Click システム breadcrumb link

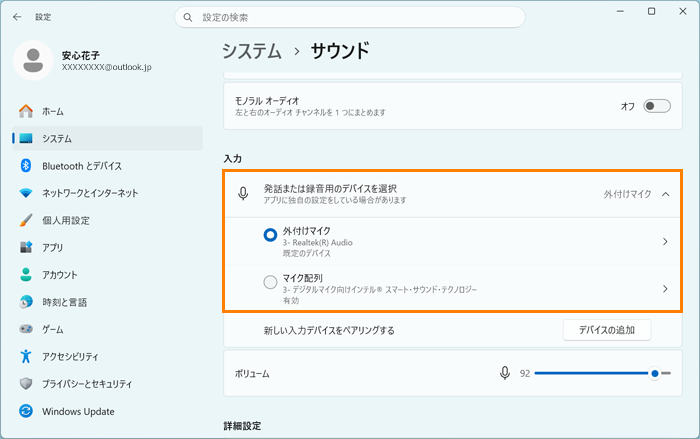click(252, 51)
